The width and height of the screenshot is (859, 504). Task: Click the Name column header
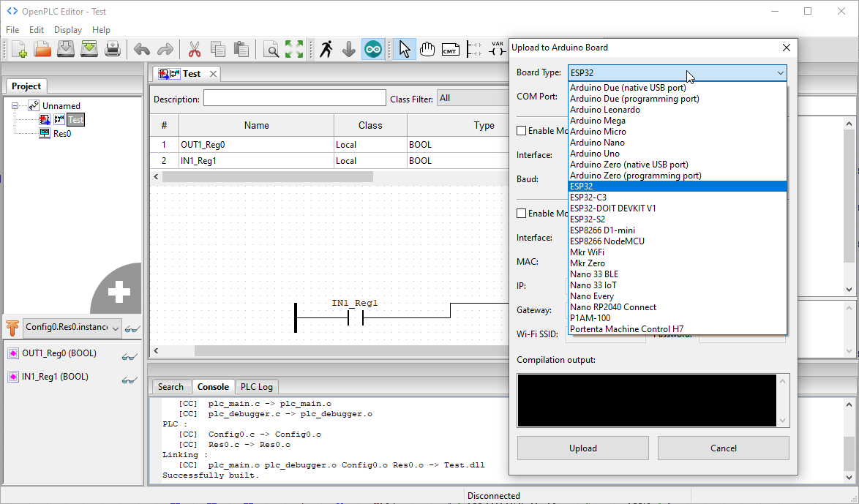click(256, 126)
